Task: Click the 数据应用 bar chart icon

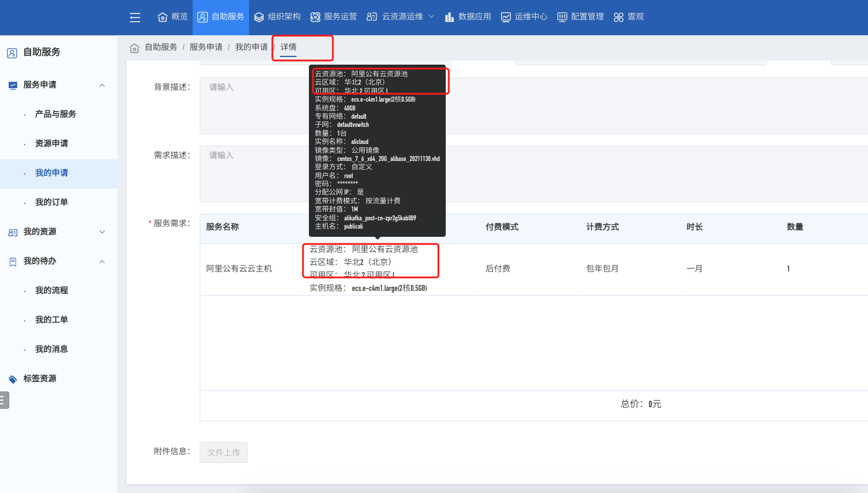Action: click(x=449, y=17)
